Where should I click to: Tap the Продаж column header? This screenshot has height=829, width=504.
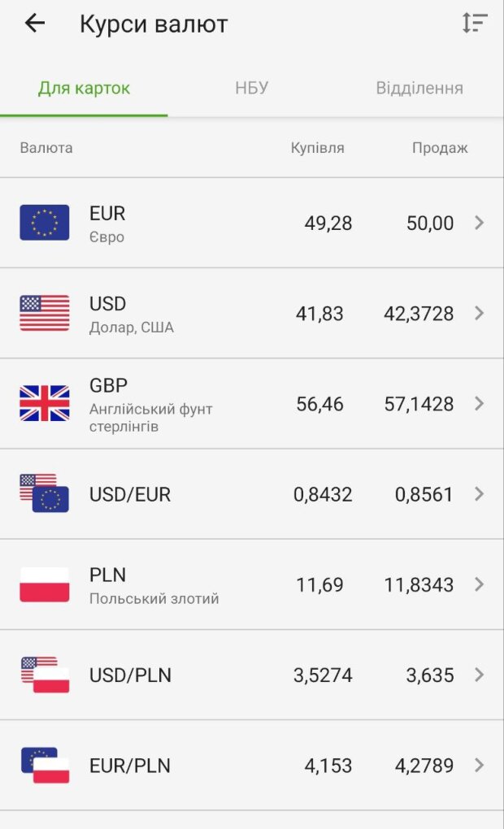coord(440,148)
